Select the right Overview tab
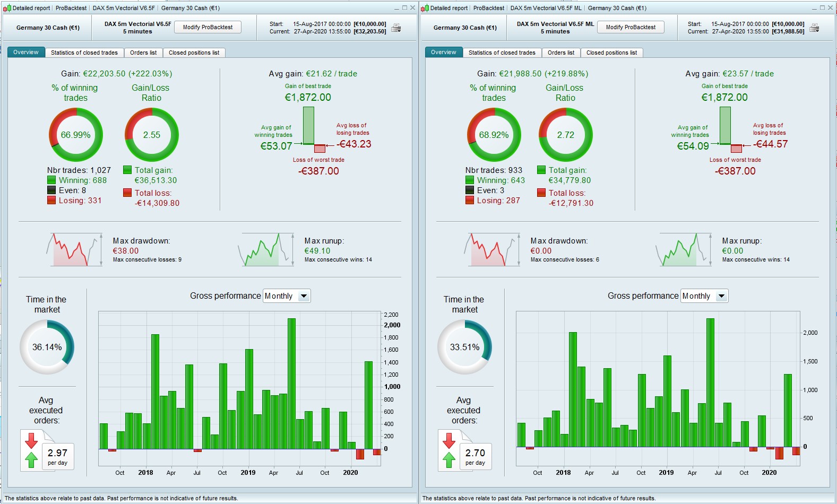 click(x=443, y=52)
